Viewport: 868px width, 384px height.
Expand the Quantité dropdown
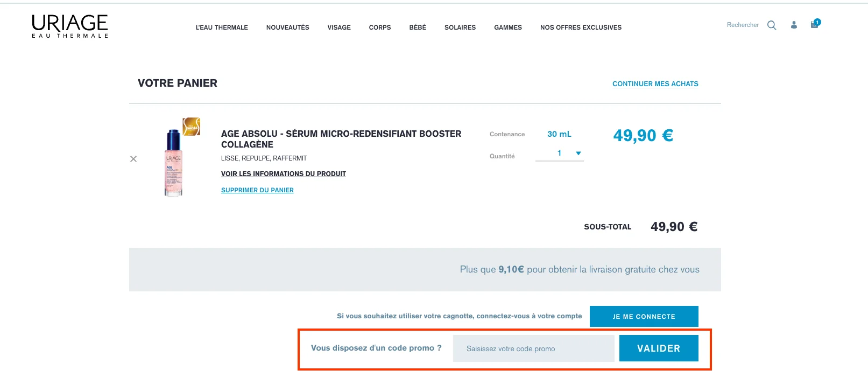pyautogui.click(x=560, y=153)
